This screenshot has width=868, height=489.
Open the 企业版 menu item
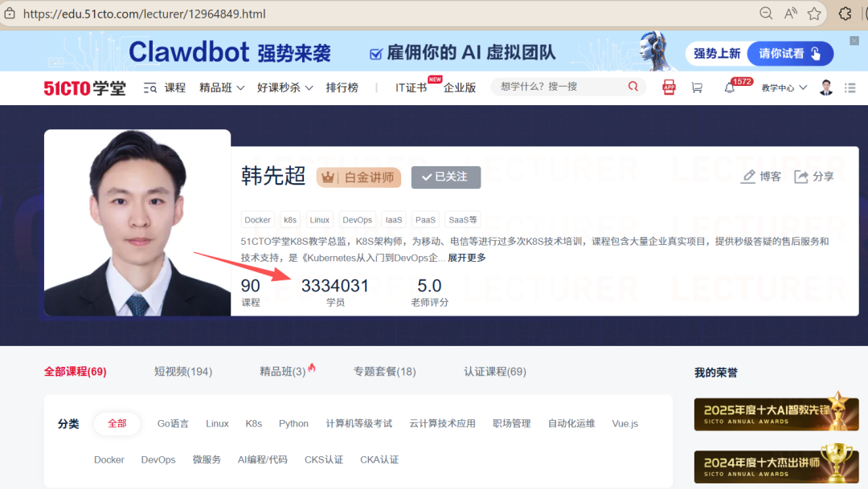pyautogui.click(x=460, y=88)
